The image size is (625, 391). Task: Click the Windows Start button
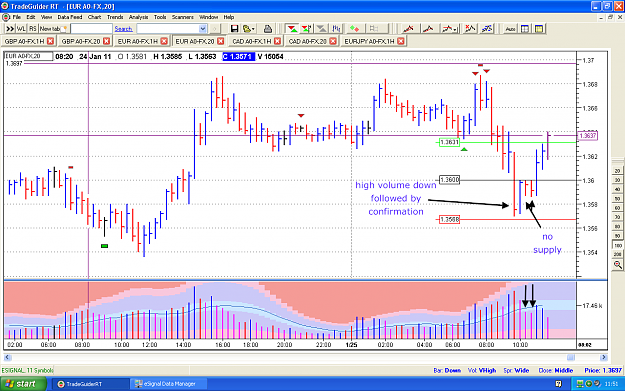click(23, 384)
